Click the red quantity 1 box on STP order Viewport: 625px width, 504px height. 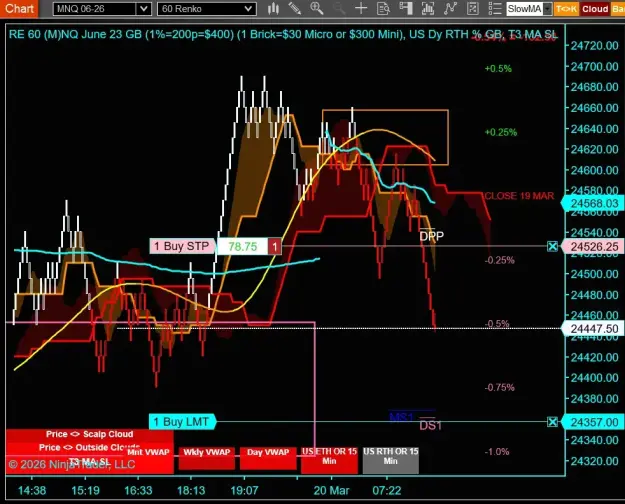[x=274, y=246]
